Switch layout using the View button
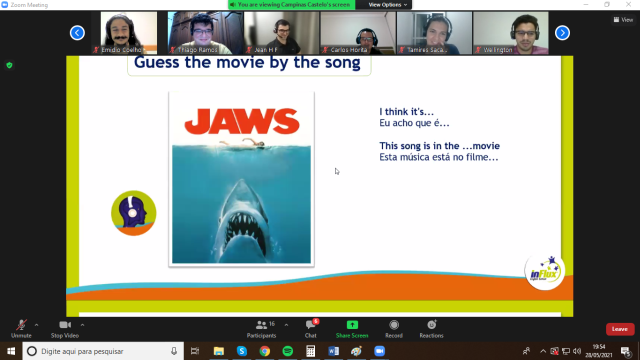Viewport: 640px width, 360px height. [x=623, y=20]
